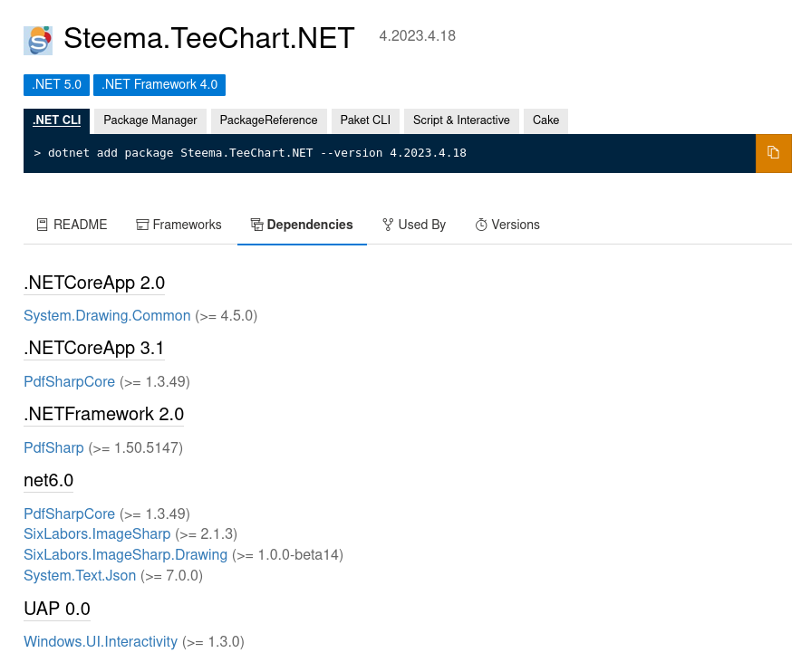This screenshot has height=672, width=801.
Task: Click the (>= 1.0.0-beta14) version text
Action: 287,555
